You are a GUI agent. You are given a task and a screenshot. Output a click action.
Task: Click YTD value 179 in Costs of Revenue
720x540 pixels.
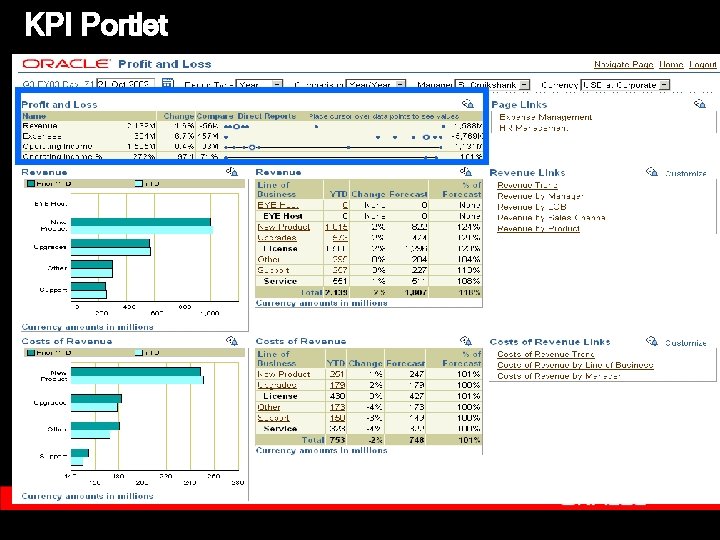click(338, 385)
